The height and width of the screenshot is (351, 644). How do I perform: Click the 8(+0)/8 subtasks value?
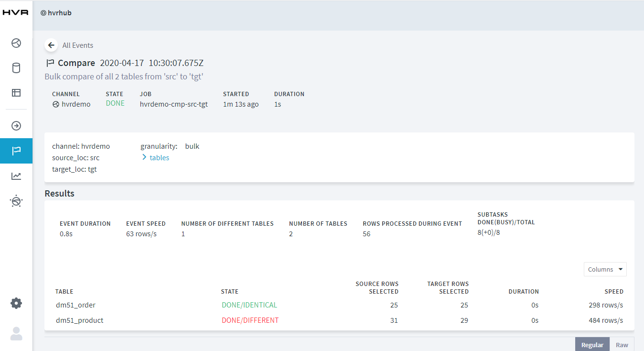(489, 233)
